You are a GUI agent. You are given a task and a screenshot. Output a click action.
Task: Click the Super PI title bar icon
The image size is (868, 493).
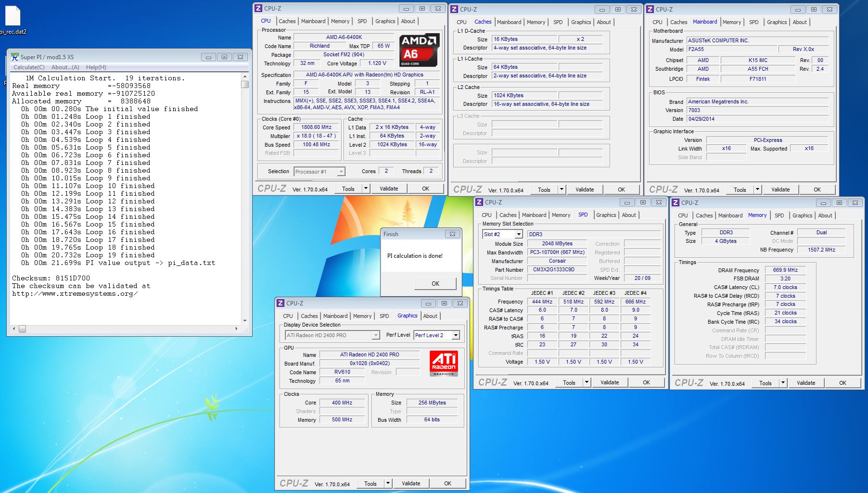[15, 57]
